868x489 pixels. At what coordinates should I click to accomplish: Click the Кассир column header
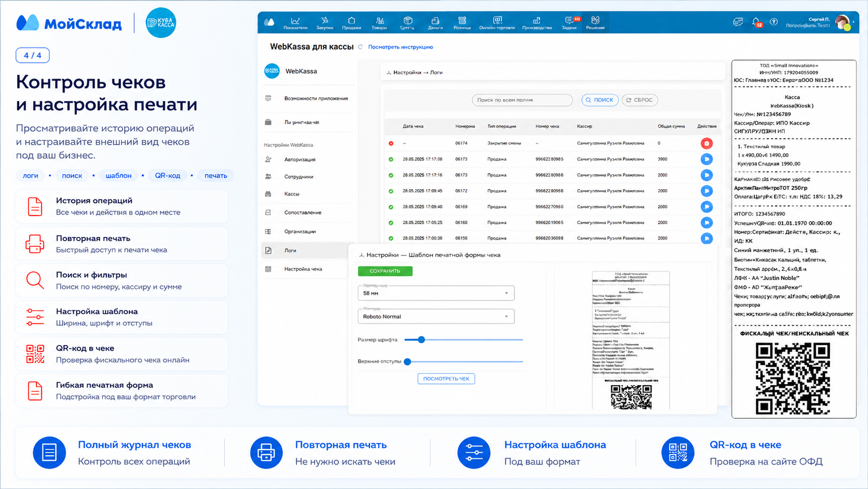tap(585, 126)
